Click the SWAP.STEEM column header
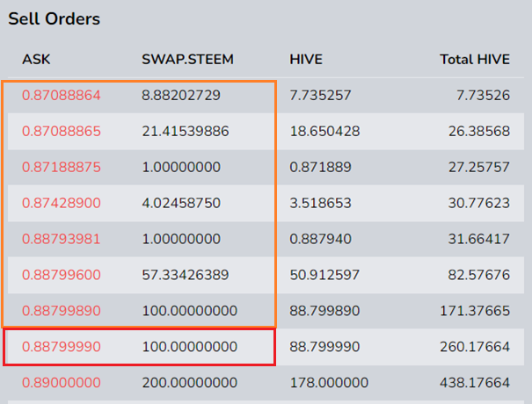 [187, 60]
